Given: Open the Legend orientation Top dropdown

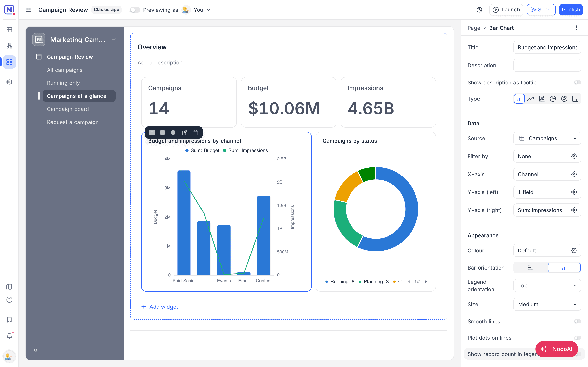Looking at the screenshot, I should point(547,285).
